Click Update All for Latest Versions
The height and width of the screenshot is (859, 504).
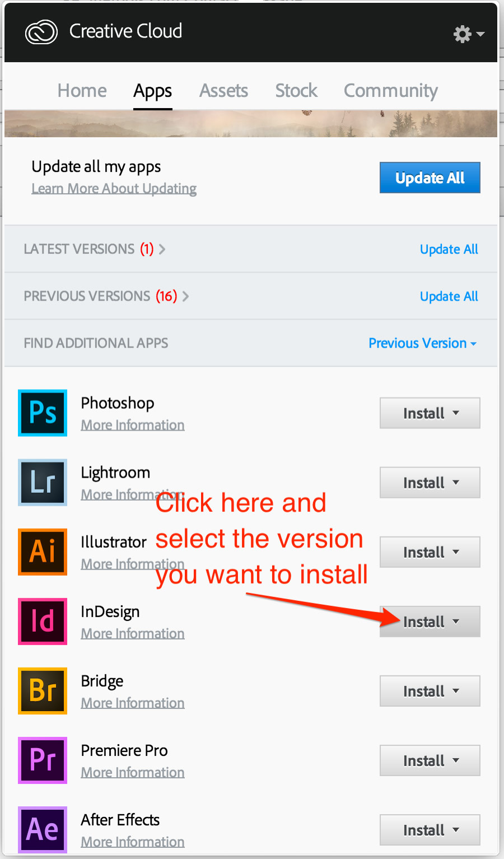[x=449, y=249]
